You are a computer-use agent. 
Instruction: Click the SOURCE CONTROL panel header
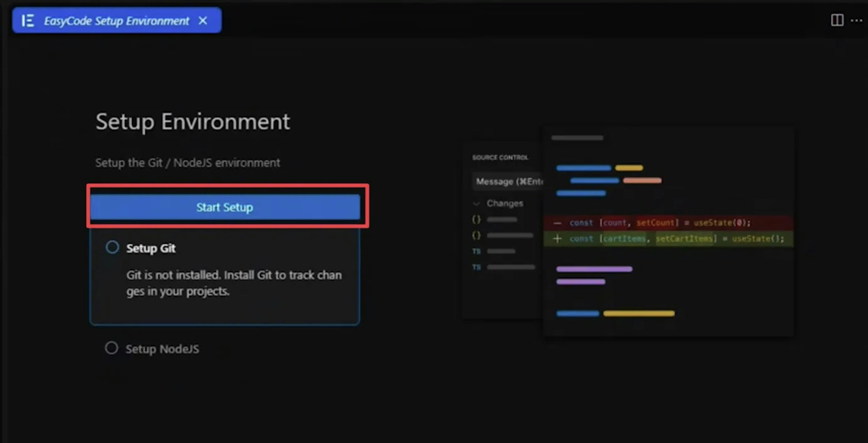click(500, 157)
